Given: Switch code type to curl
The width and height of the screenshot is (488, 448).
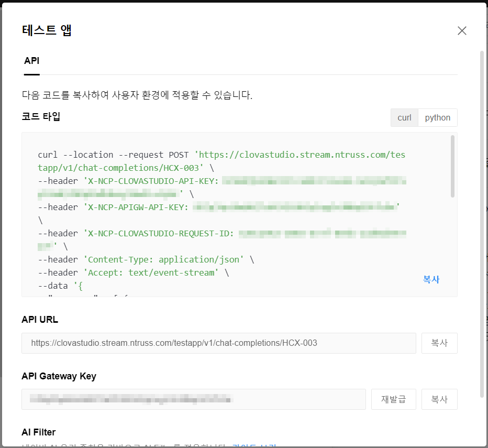Looking at the screenshot, I should [x=404, y=117].
